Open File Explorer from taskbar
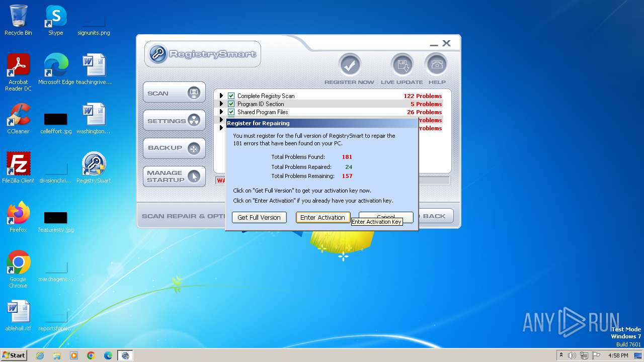Screen dimensions: 644x362 point(57,355)
